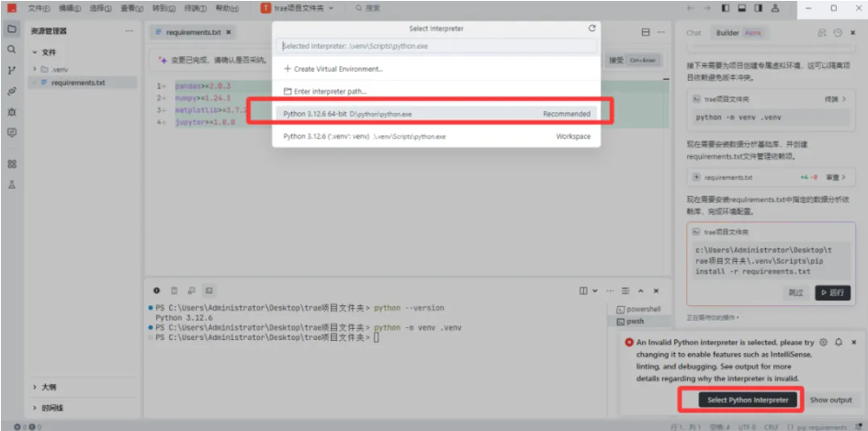This screenshot has width=868, height=431.
Task: Open the Extensions icon in activity bar
Action: [x=12, y=164]
